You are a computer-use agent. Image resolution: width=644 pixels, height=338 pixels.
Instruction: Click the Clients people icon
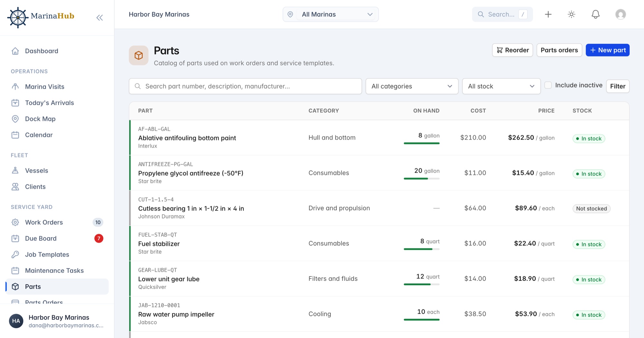[x=15, y=187]
